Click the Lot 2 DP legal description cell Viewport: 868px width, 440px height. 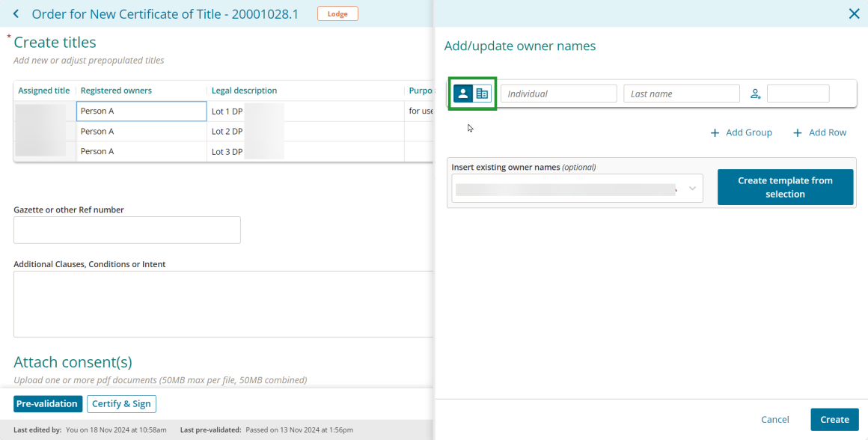305,131
